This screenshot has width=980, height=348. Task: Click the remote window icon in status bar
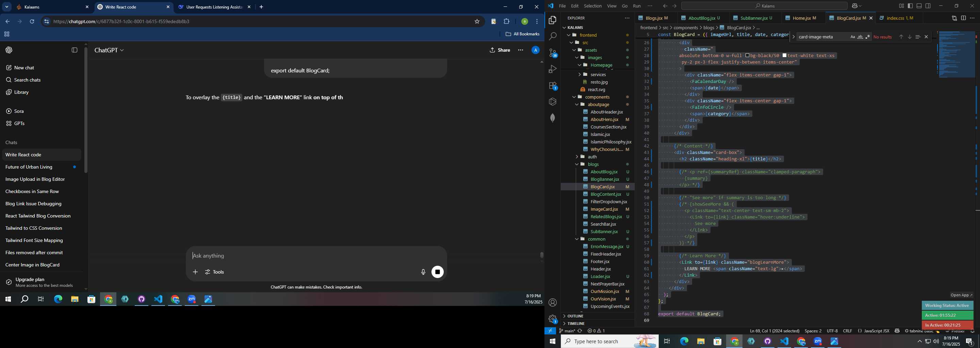(x=550, y=331)
